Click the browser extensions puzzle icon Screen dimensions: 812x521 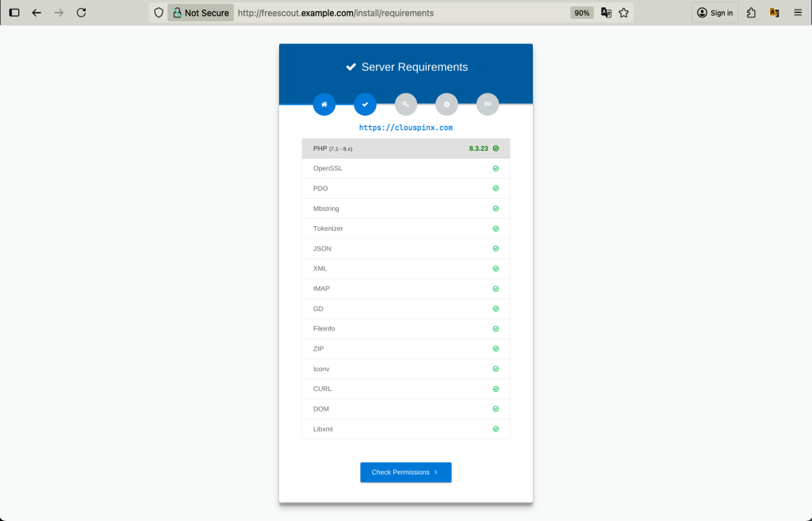tap(749, 12)
